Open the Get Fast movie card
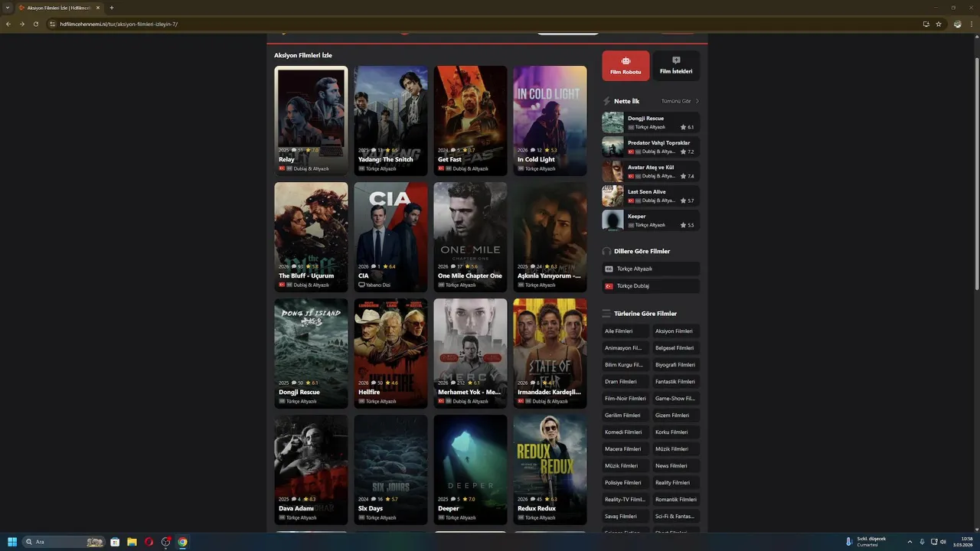This screenshot has height=551, width=980. coord(470,120)
